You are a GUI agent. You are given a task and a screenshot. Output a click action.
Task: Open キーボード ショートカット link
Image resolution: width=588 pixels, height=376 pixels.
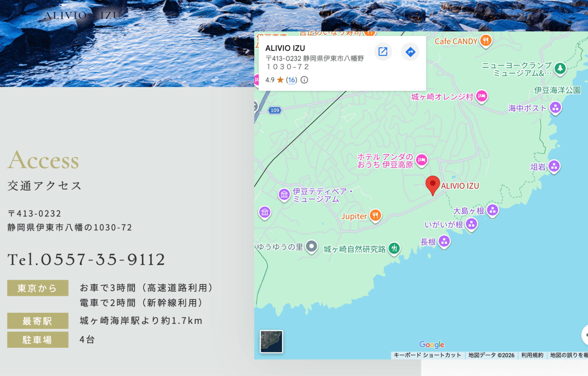[x=427, y=355]
